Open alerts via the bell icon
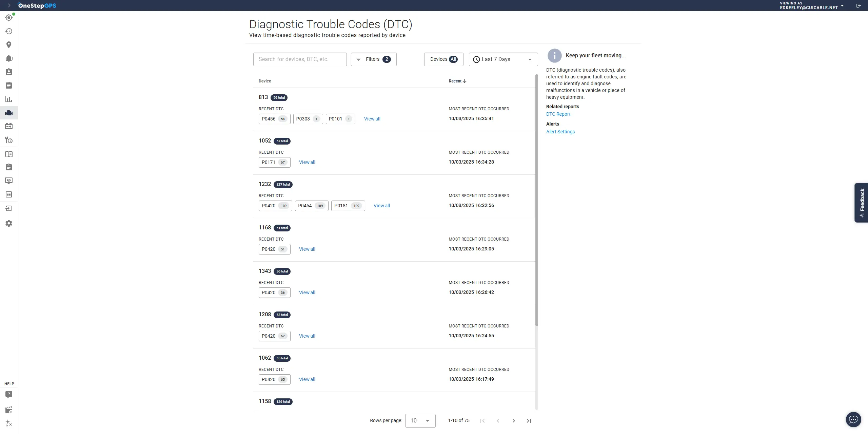Screen dimensions: 868x434 click(9, 58)
